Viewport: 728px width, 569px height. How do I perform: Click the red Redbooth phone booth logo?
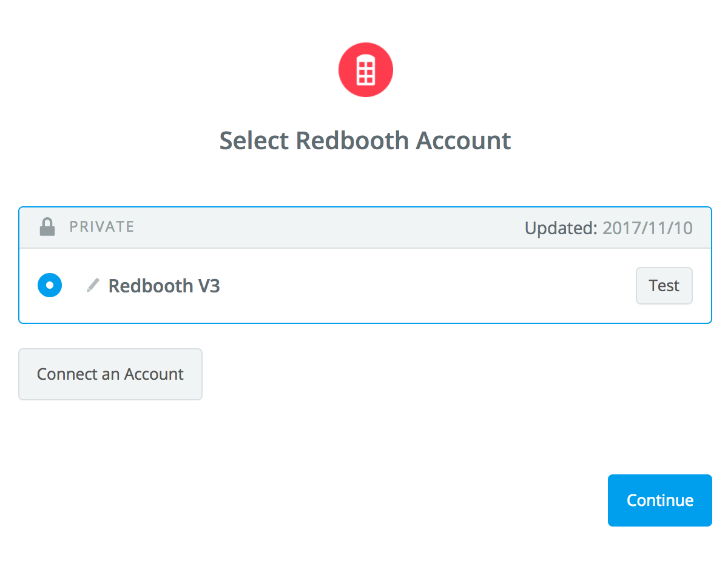tap(365, 70)
